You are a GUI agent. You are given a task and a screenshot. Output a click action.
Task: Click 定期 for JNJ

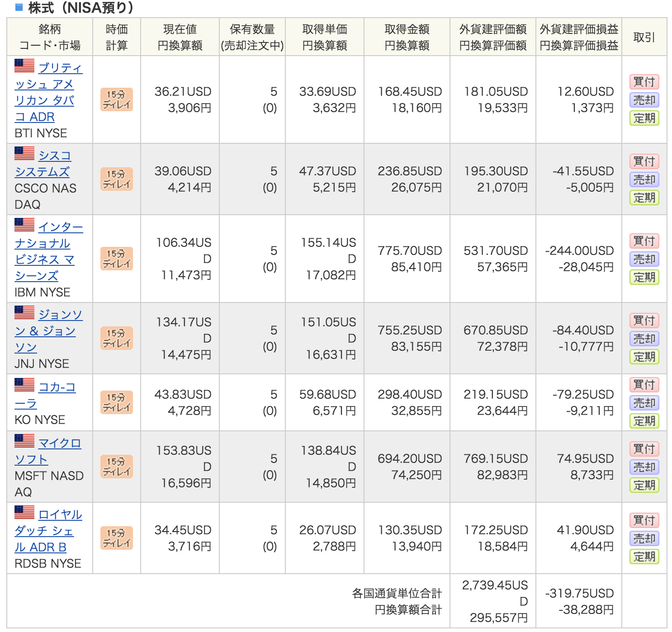pos(644,357)
